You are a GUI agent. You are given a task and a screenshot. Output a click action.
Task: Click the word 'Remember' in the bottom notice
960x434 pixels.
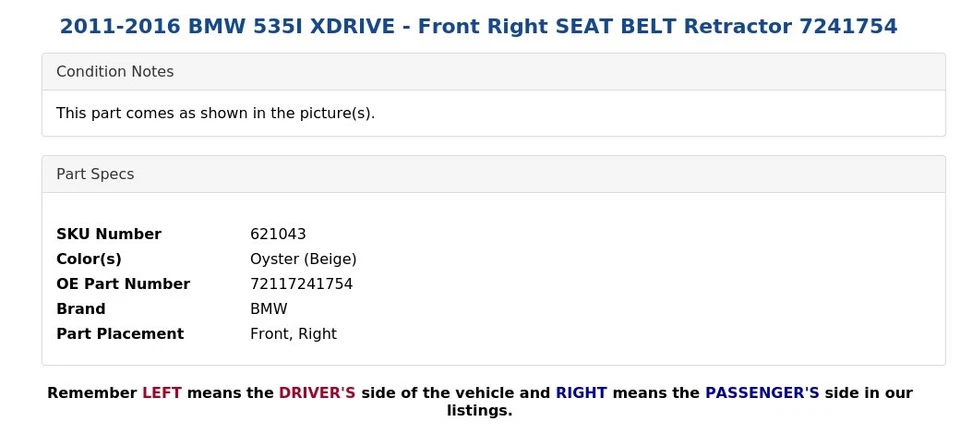[92, 393]
